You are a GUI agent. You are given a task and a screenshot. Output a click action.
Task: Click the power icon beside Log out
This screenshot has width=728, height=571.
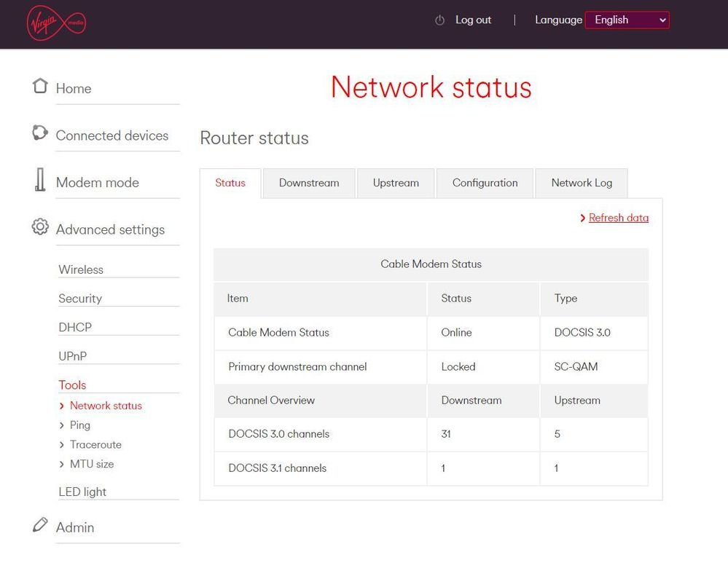click(x=439, y=20)
